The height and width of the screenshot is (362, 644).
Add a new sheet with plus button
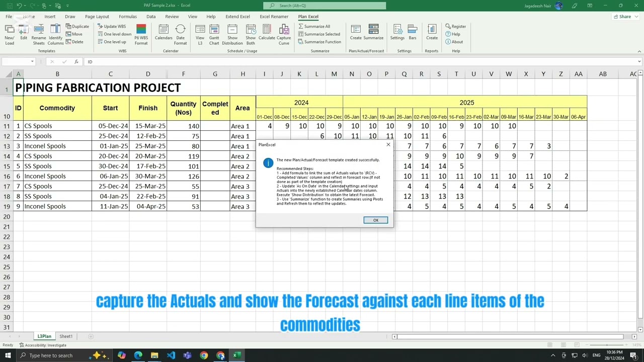click(x=91, y=336)
